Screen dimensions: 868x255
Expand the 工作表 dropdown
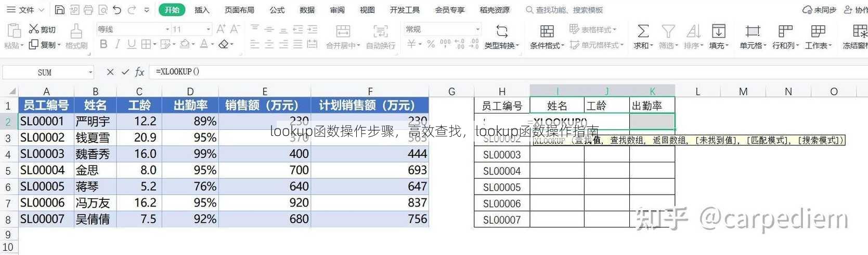(x=830, y=46)
